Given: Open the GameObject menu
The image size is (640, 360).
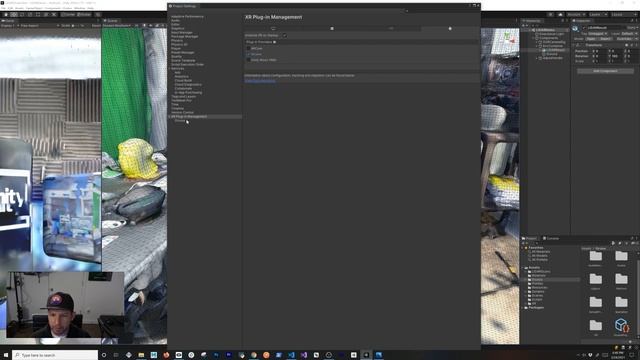Looking at the screenshot, I should 34,8.
